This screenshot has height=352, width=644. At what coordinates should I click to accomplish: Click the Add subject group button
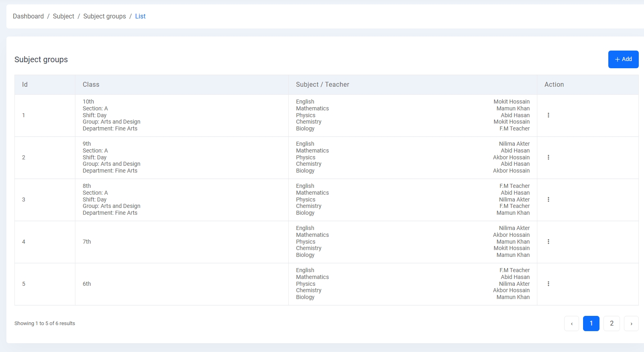[x=623, y=59]
